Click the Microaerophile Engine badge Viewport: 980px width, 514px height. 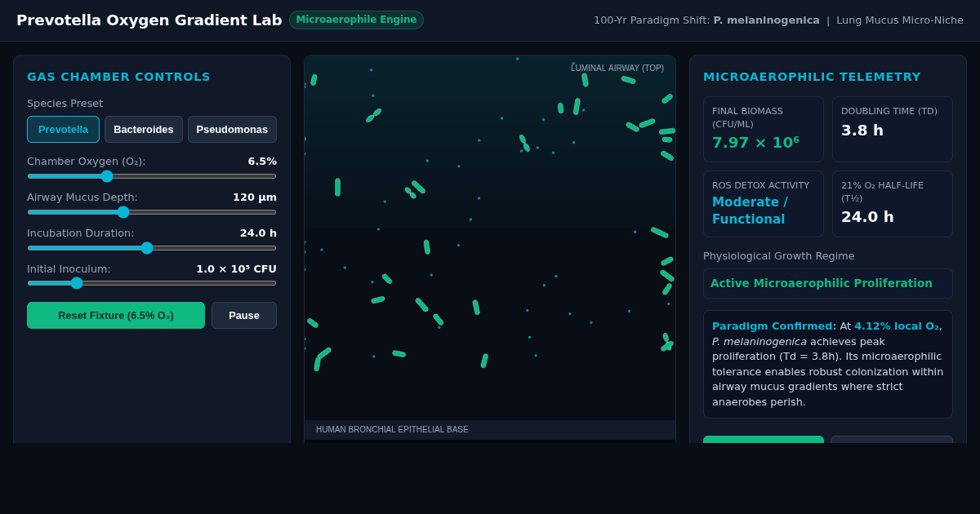click(356, 20)
